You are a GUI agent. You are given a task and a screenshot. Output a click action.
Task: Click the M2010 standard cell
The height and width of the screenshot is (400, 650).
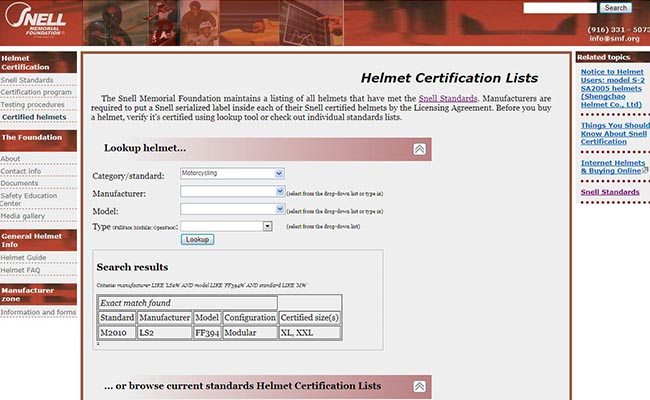[x=117, y=332]
